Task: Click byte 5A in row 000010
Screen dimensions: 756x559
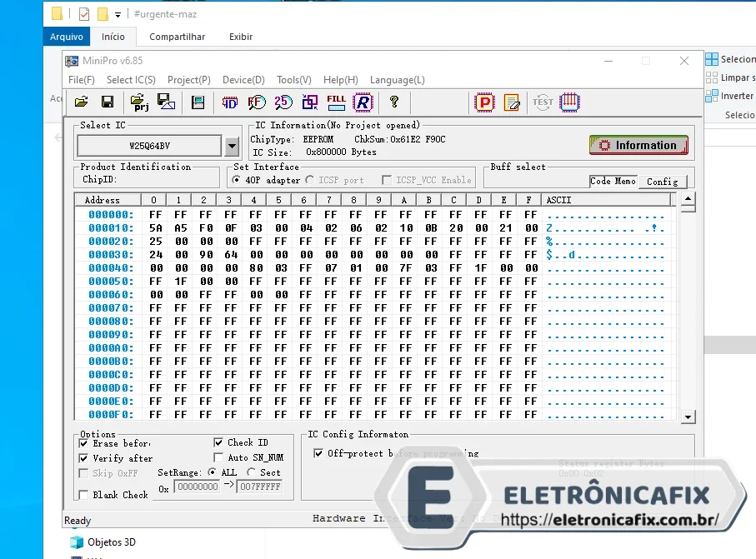Action: [156, 228]
